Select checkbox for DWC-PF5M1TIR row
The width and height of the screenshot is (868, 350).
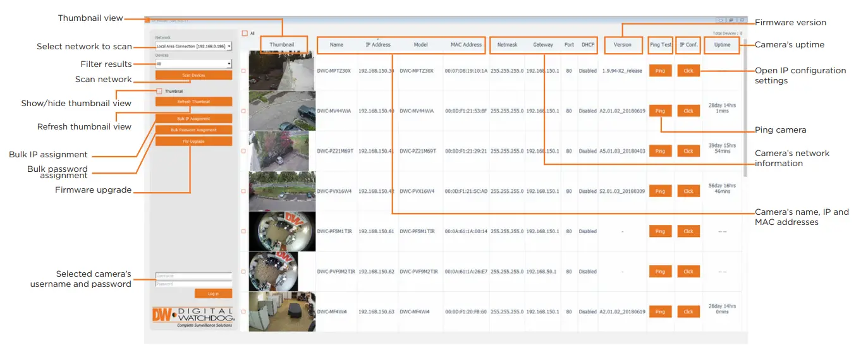(x=243, y=231)
